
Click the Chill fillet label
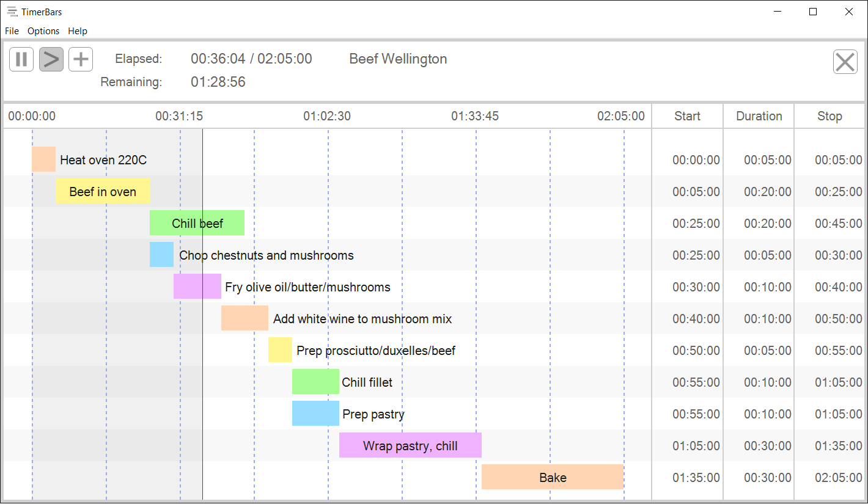(x=367, y=382)
